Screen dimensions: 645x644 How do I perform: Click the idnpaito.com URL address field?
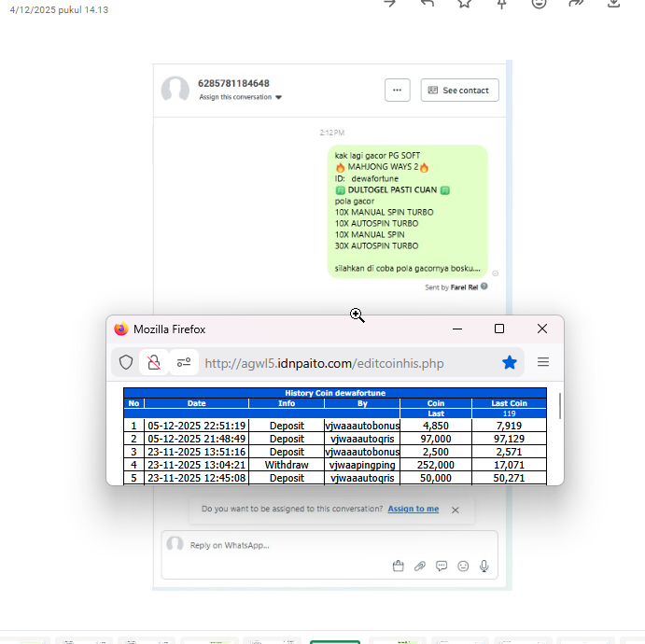point(324,364)
